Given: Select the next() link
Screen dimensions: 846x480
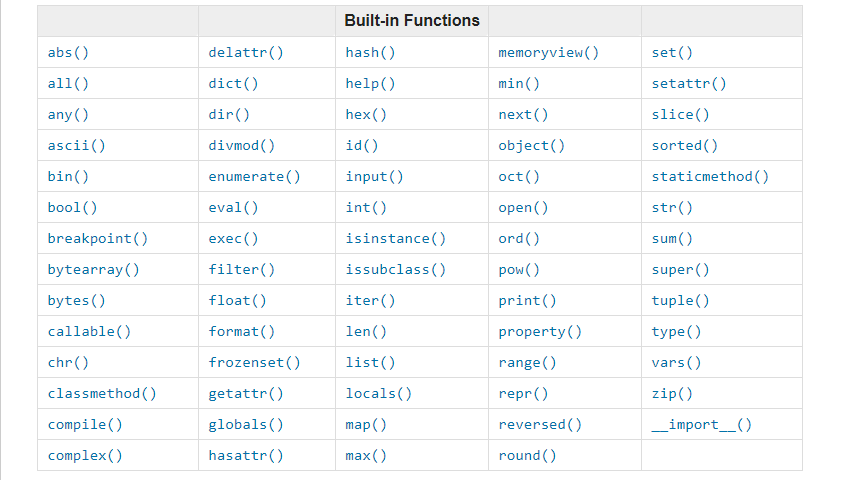Looking at the screenshot, I should [x=523, y=114].
